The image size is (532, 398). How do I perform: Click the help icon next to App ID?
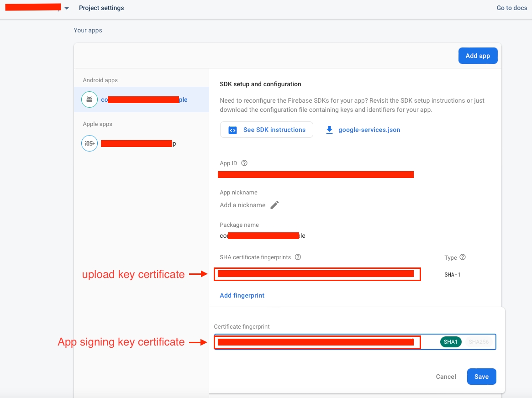pyautogui.click(x=244, y=163)
